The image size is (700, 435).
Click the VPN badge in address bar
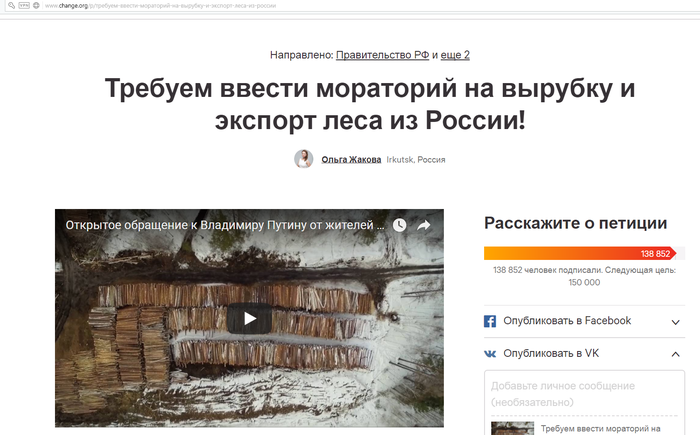(24, 5)
